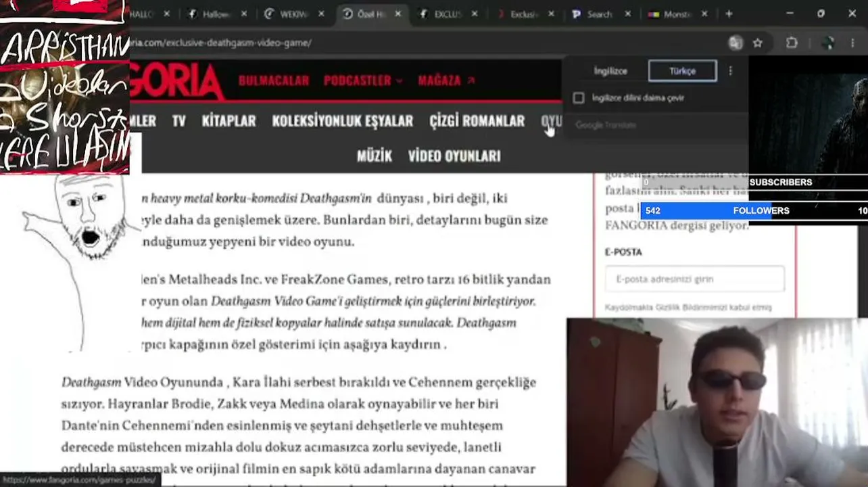Close the 'Monst' tab
This screenshot has height=487, width=868.
(x=704, y=14)
